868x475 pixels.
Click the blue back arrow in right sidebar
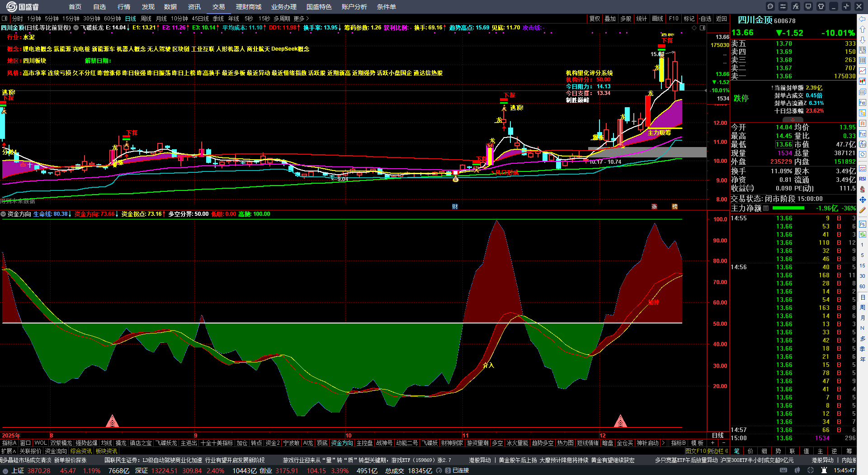click(x=863, y=19)
